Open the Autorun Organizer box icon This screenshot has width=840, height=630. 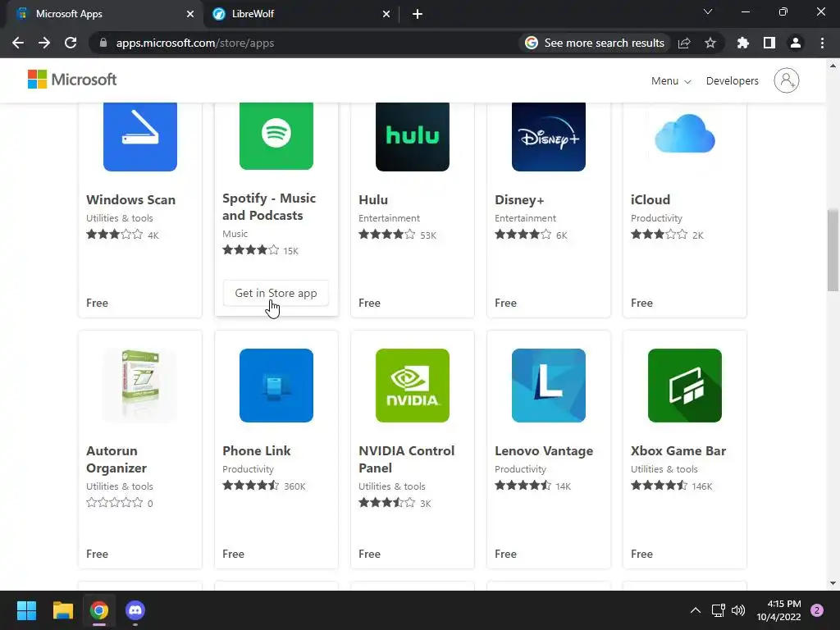[x=139, y=384]
